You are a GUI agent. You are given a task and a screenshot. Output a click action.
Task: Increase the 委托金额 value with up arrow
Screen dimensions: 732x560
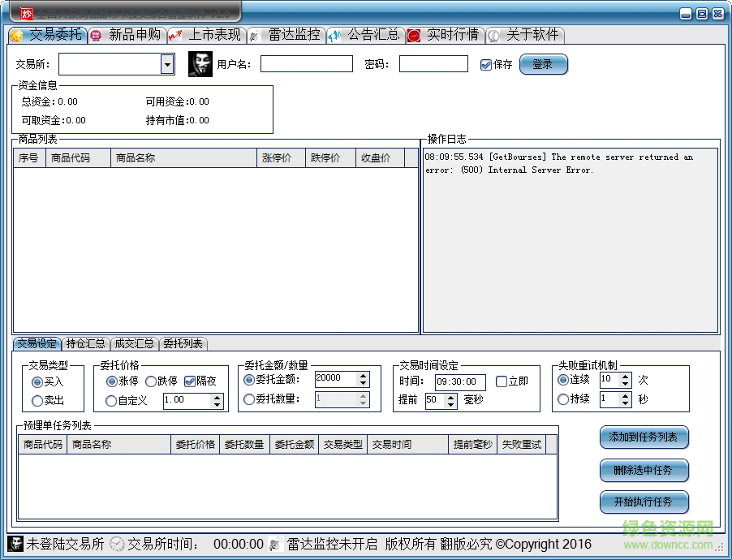pos(363,375)
